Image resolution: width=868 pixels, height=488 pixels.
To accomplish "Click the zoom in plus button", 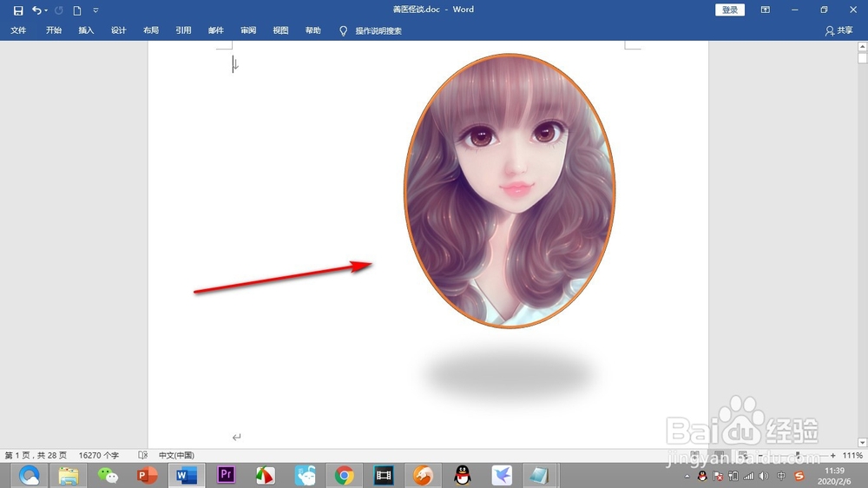I will point(832,455).
